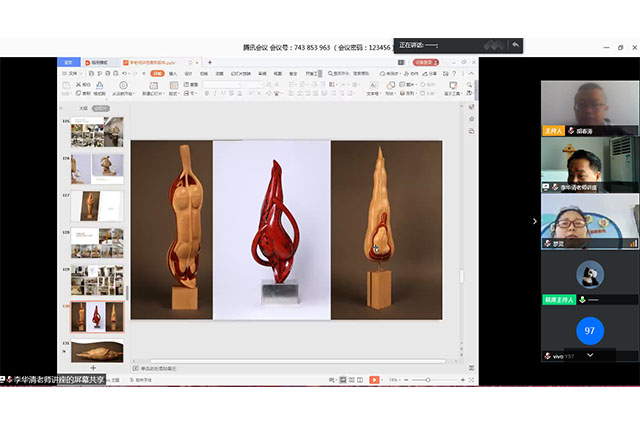640x427 pixels.
Task: Toggle the collapse arrow beside the participant video panel
Action: pyautogui.click(x=534, y=222)
